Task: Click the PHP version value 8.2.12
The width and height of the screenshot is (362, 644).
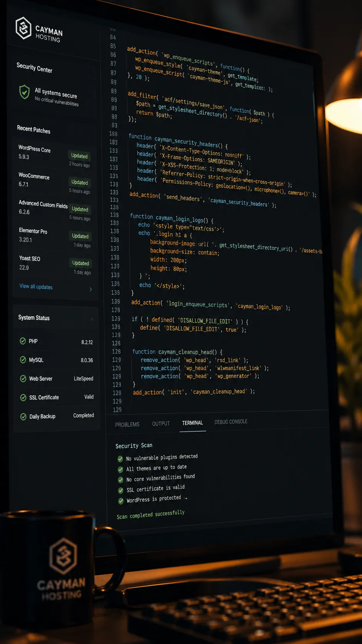Action: point(87,342)
